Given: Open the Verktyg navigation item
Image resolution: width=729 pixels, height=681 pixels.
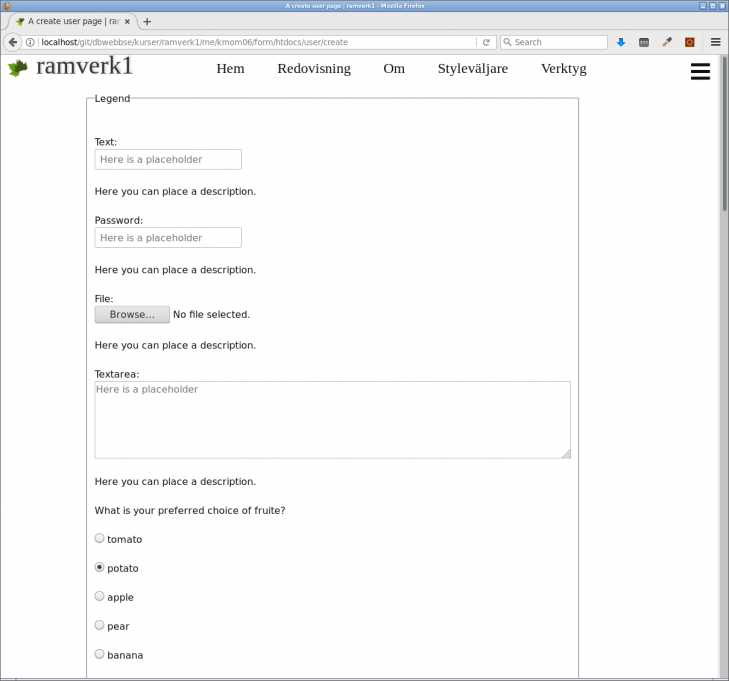Looking at the screenshot, I should tap(563, 68).
